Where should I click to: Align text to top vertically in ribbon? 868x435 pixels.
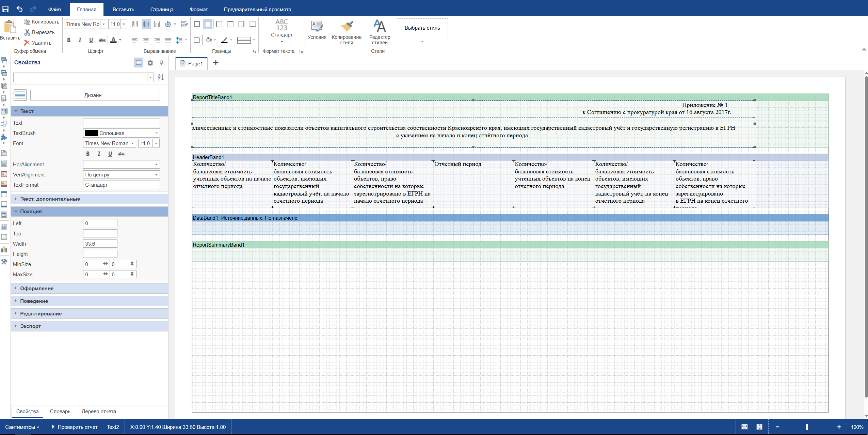click(135, 24)
